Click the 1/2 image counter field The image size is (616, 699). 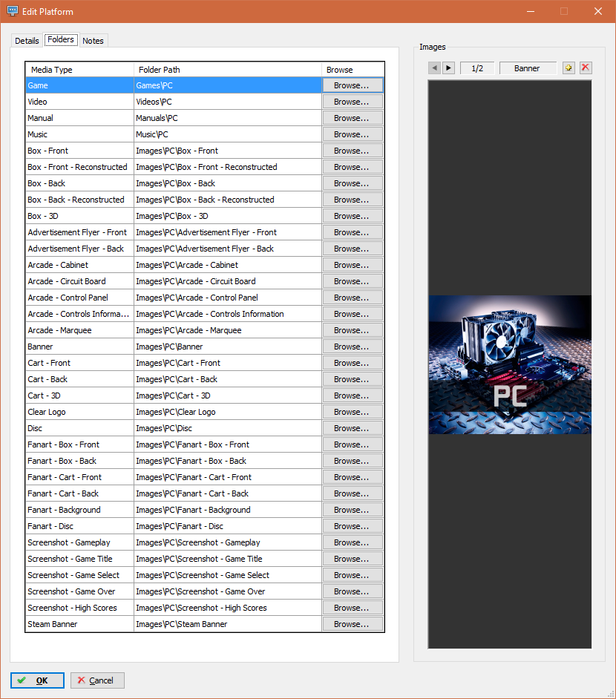pyautogui.click(x=477, y=68)
